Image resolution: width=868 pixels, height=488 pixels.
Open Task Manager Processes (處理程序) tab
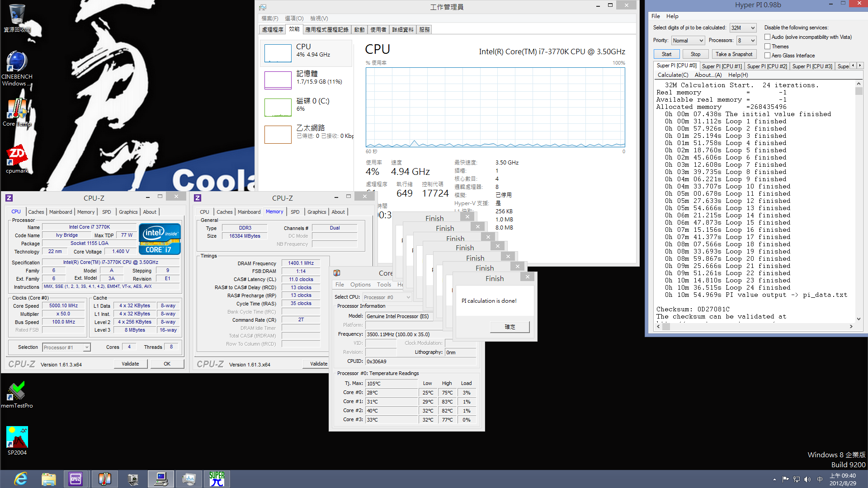(273, 30)
